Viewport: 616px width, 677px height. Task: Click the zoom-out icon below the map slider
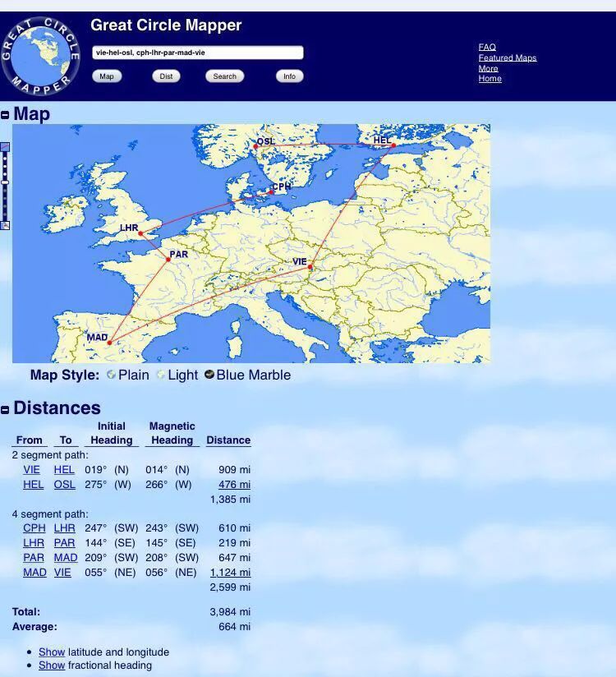[x=5, y=225]
